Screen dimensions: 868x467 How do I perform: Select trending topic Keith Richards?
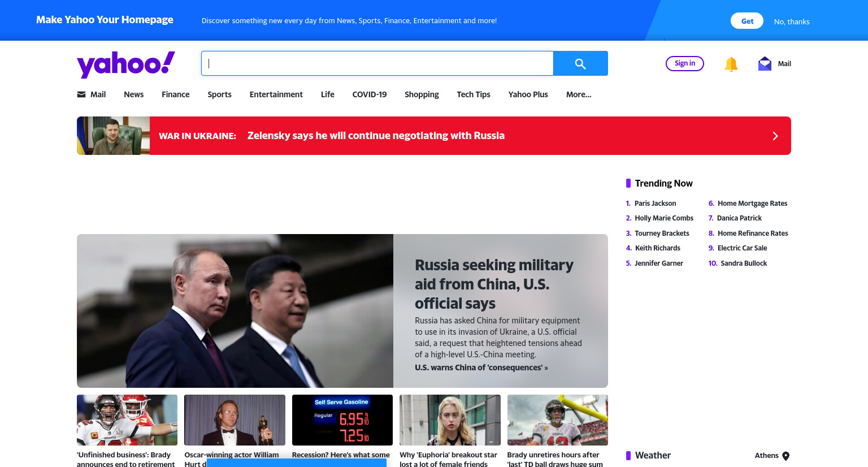[658, 248]
